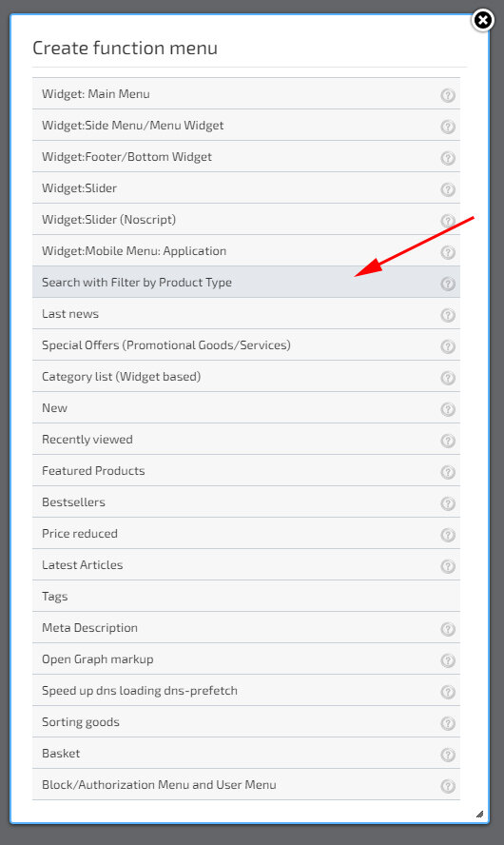Click help icon beside Widget: Main Menu

point(448,95)
